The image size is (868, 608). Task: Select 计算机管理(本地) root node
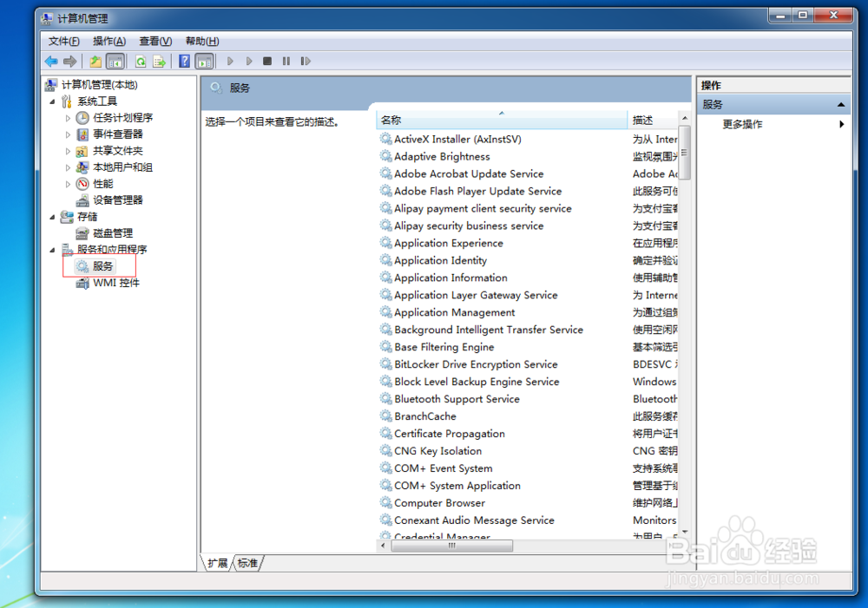point(100,85)
